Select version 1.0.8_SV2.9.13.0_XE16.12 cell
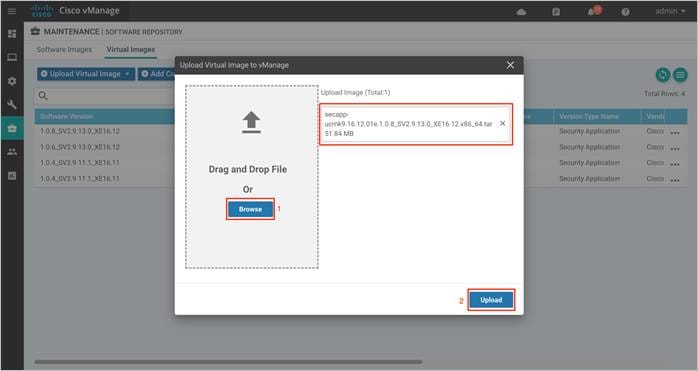This screenshot has width=698, height=371. pos(80,131)
